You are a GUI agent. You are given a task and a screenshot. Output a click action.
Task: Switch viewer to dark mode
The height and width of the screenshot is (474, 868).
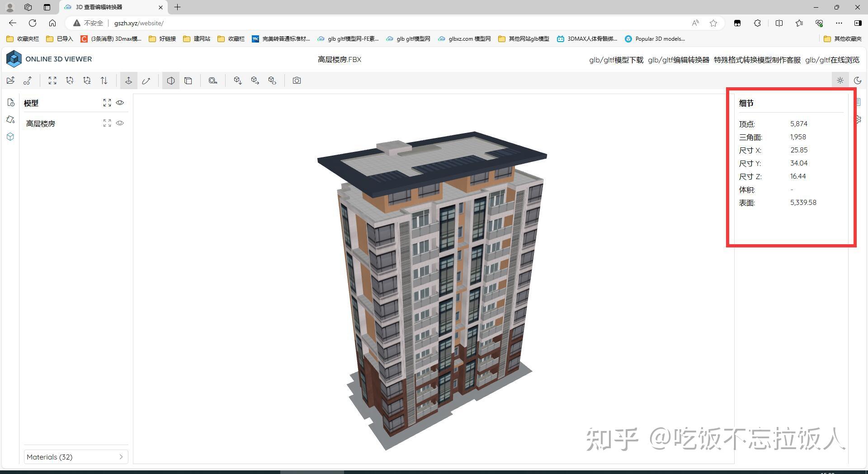(858, 80)
